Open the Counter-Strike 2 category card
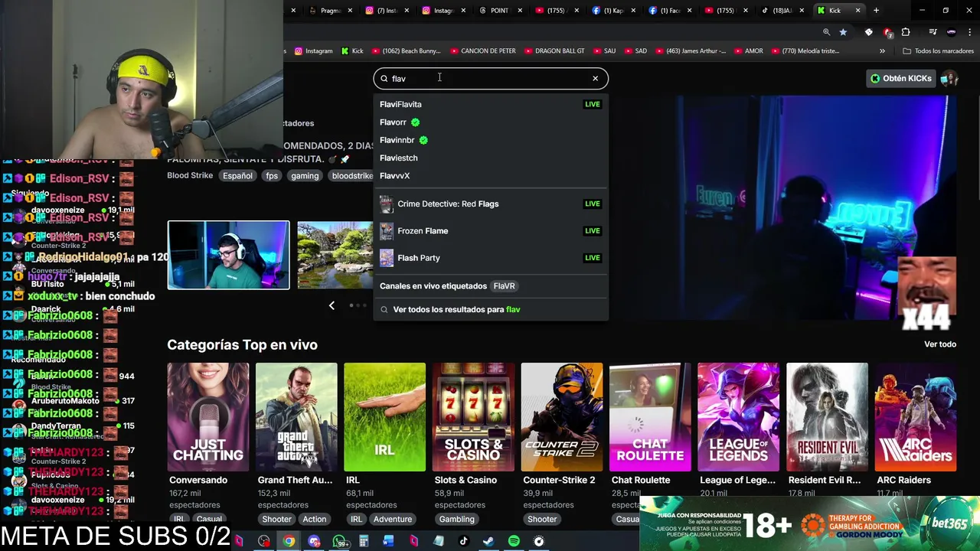Image resolution: width=980 pixels, height=551 pixels. point(561,417)
